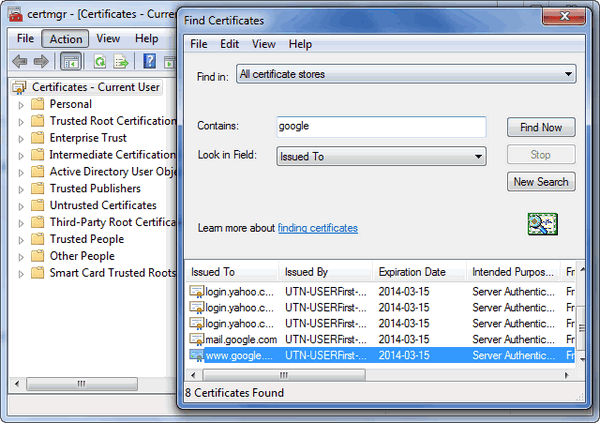Viewport: 600px width, 423px height.
Task: Open Find Certificates File menu
Action: [x=199, y=44]
